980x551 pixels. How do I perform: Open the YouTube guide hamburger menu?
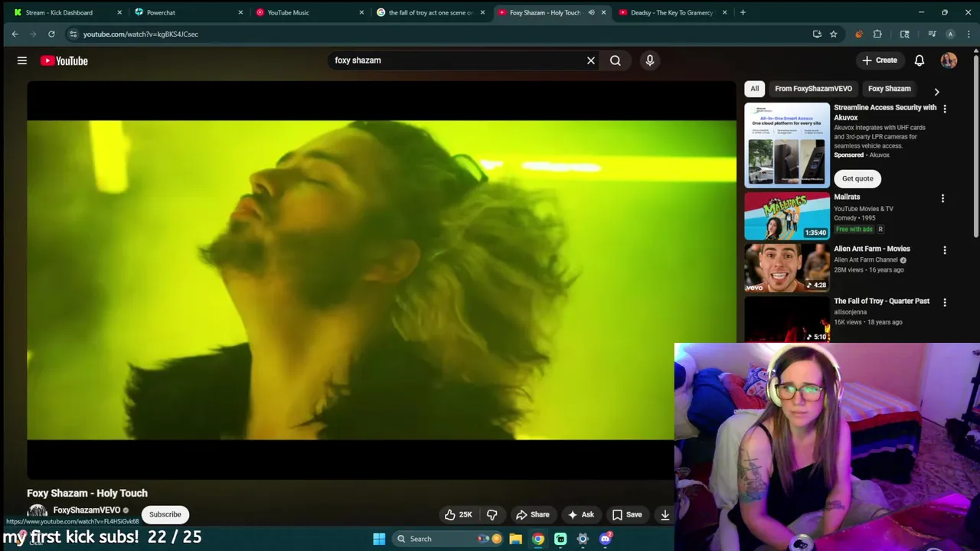tap(22, 60)
